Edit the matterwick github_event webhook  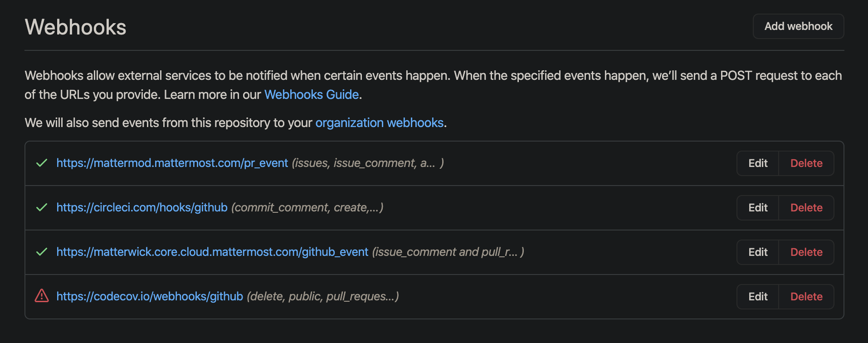click(x=757, y=252)
